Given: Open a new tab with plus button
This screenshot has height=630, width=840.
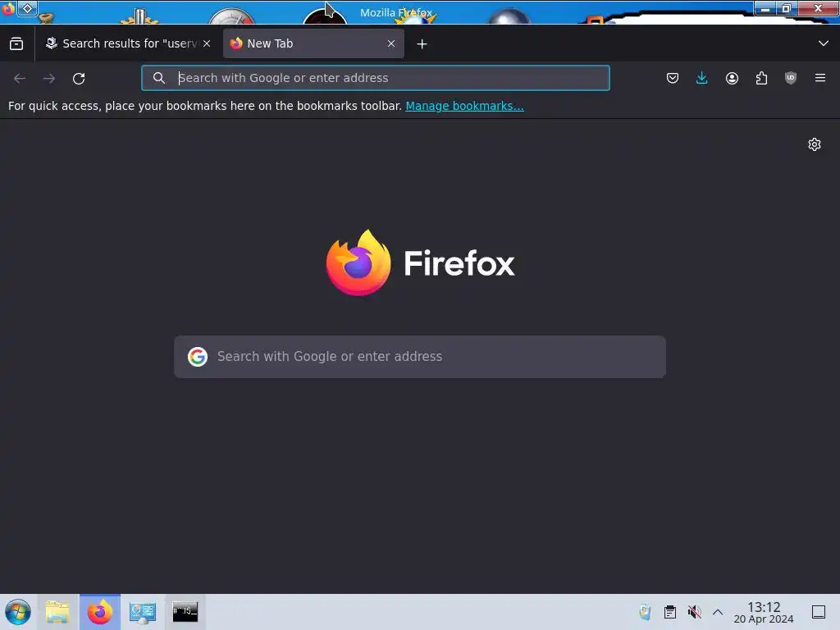Looking at the screenshot, I should [x=422, y=44].
